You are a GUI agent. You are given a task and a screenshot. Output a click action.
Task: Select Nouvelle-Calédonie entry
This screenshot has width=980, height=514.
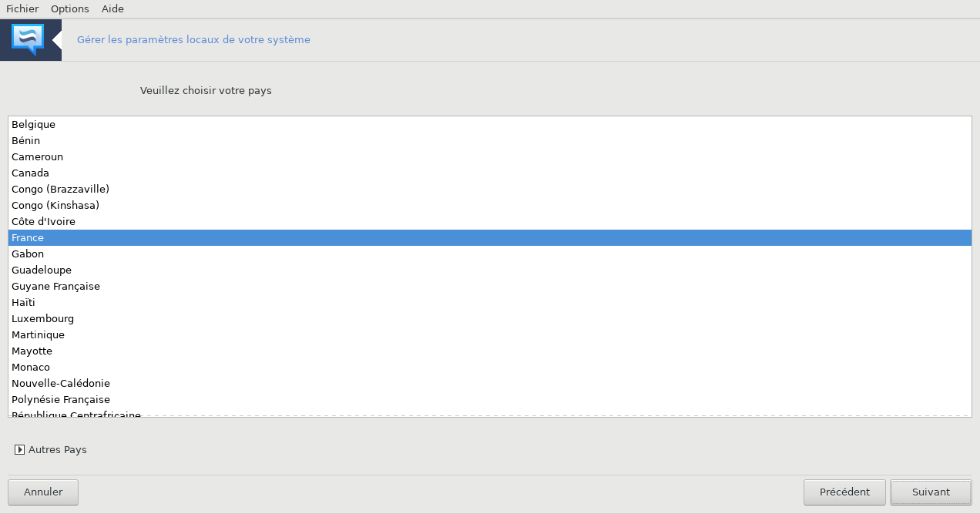point(490,383)
